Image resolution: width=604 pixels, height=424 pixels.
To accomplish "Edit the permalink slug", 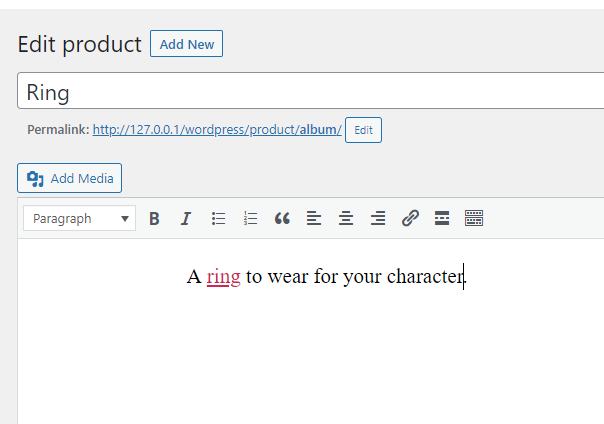I will 363,130.
